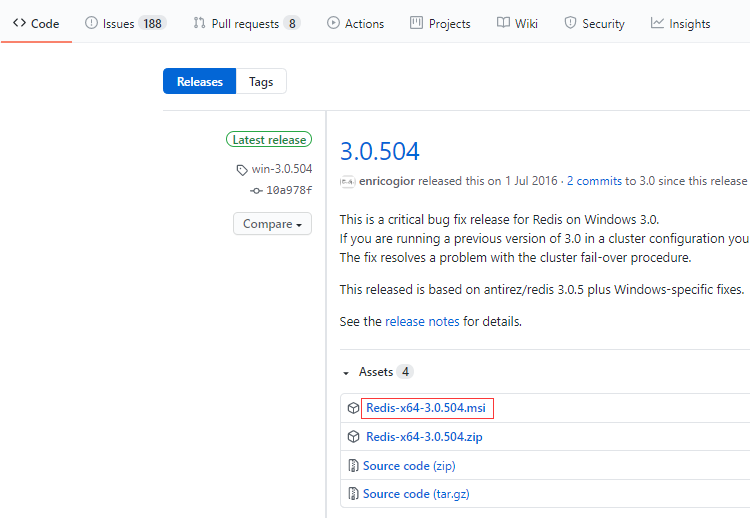
Task: Download Source code (zip)
Action: pos(409,466)
